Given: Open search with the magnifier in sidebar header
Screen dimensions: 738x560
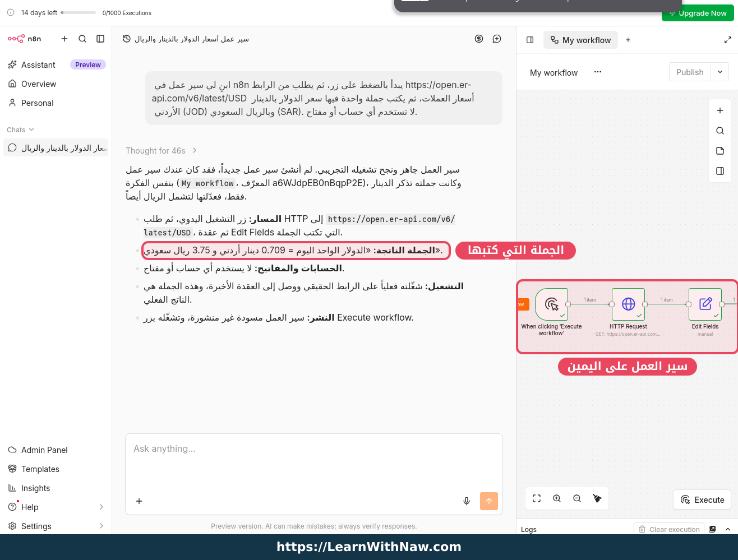Looking at the screenshot, I should (x=82, y=39).
